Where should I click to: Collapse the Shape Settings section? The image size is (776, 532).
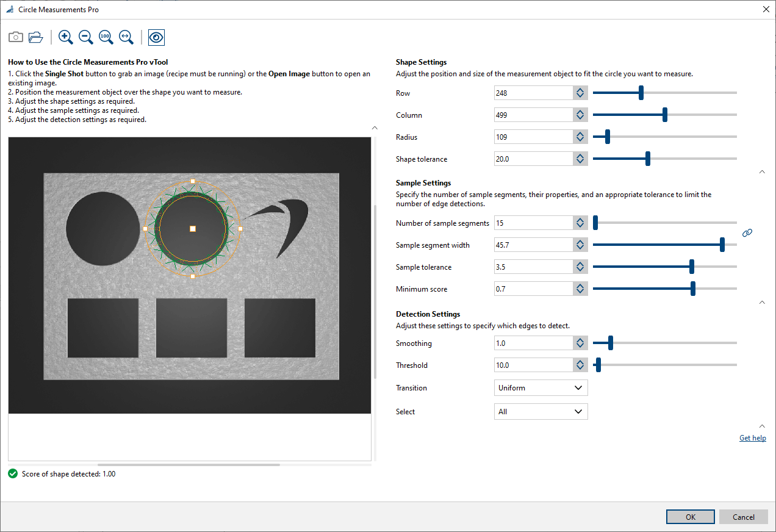click(x=762, y=172)
